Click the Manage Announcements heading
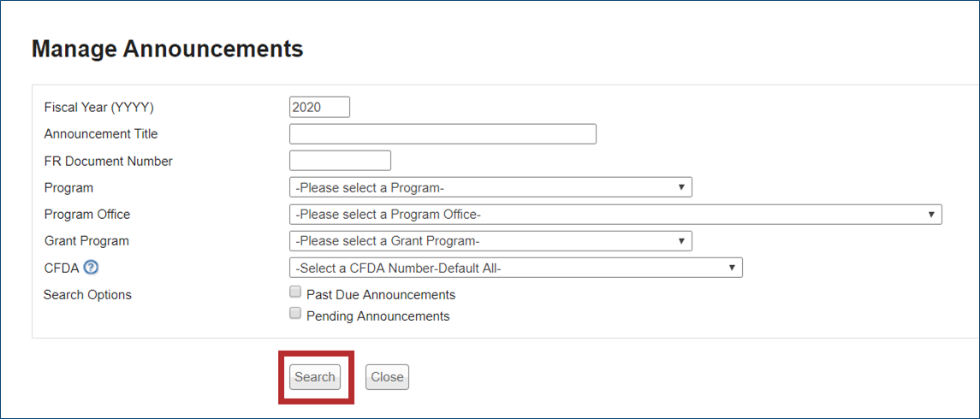980x419 pixels. [168, 49]
